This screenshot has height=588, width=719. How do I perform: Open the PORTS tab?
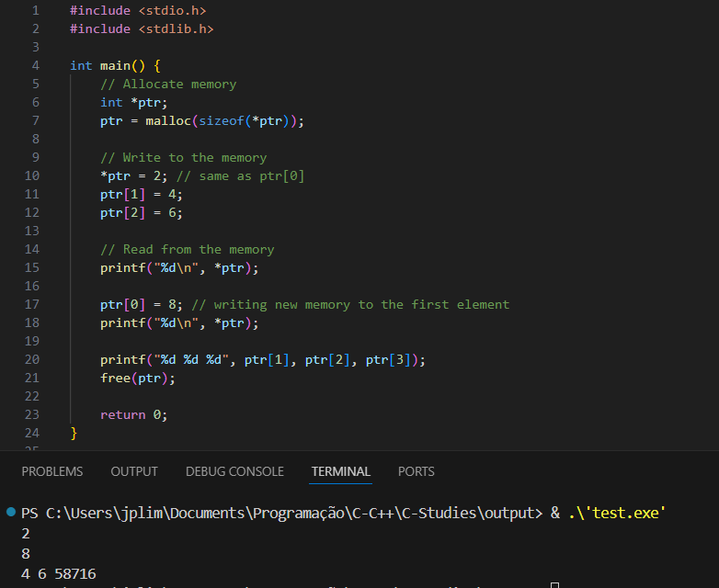416,471
